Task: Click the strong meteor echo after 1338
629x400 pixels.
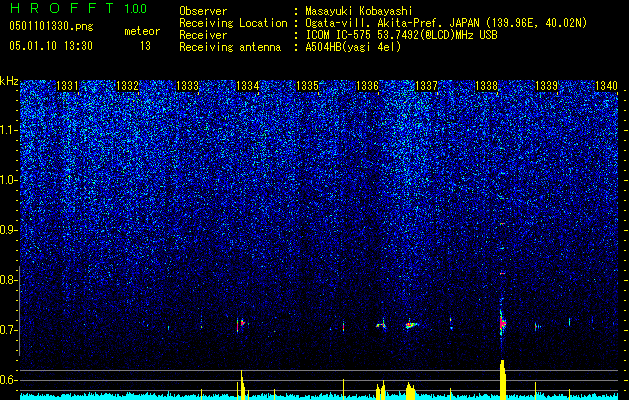Action: [x=502, y=323]
